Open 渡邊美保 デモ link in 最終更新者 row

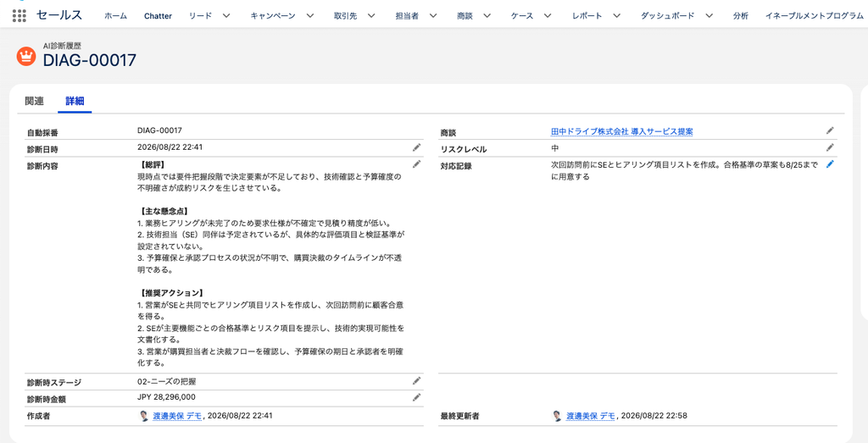pos(591,415)
